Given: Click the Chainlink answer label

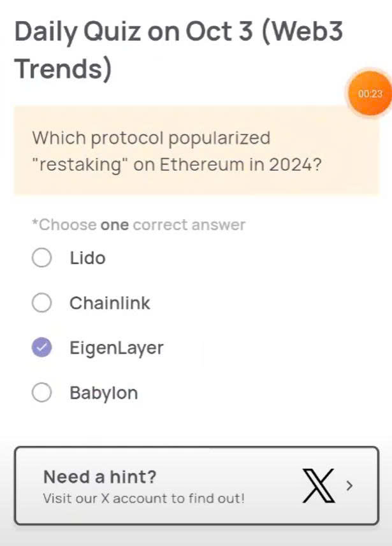Looking at the screenshot, I should click(110, 303).
